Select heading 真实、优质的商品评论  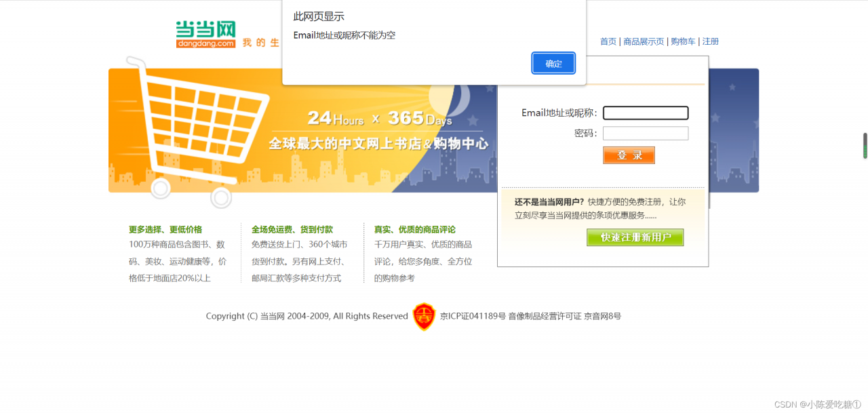(x=415, y=229)
